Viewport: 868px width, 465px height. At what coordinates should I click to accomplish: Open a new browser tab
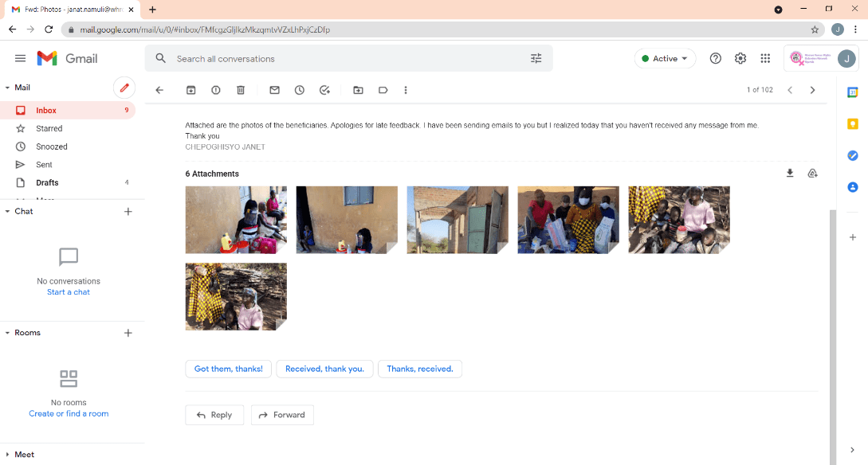click(153, 10)
